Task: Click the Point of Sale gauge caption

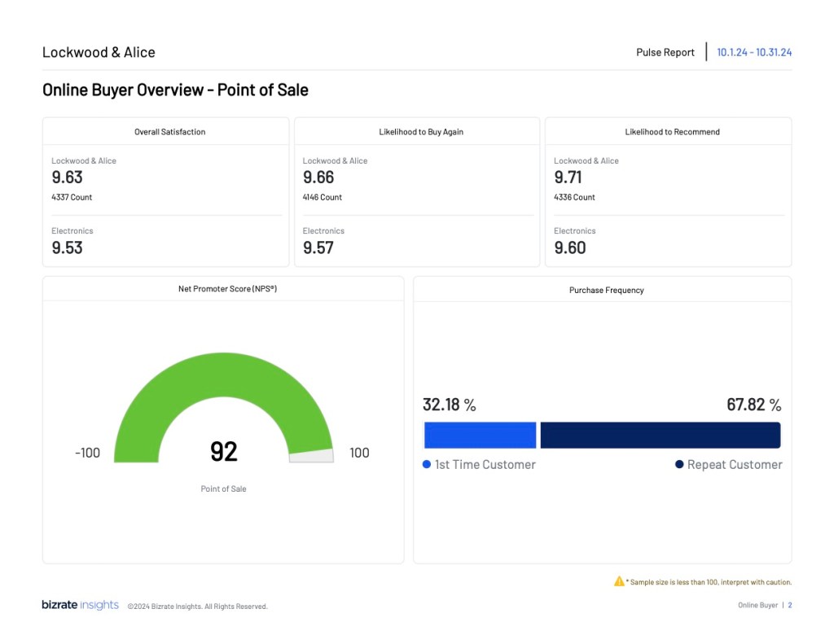Action: click(223, 488)
